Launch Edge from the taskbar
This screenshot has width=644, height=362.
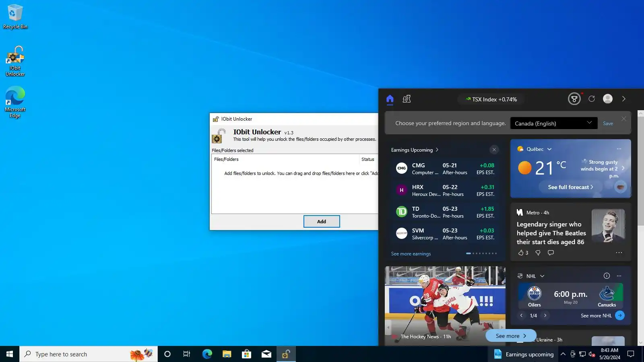[207, 354]
